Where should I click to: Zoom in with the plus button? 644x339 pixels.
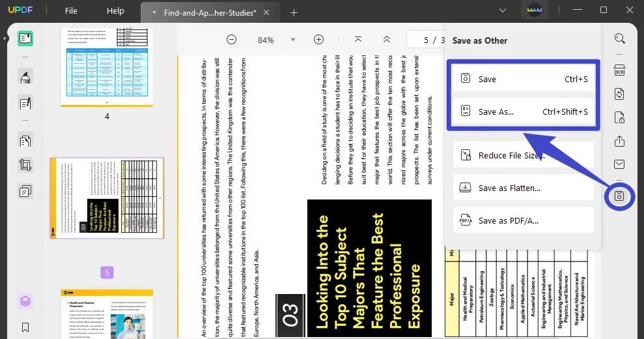pyautogui.click(x=318, y=40)
